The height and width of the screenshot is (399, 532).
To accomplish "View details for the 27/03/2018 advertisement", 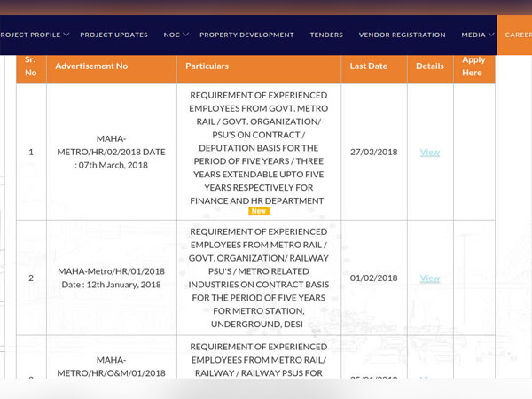I will click(x=430, y=152).
